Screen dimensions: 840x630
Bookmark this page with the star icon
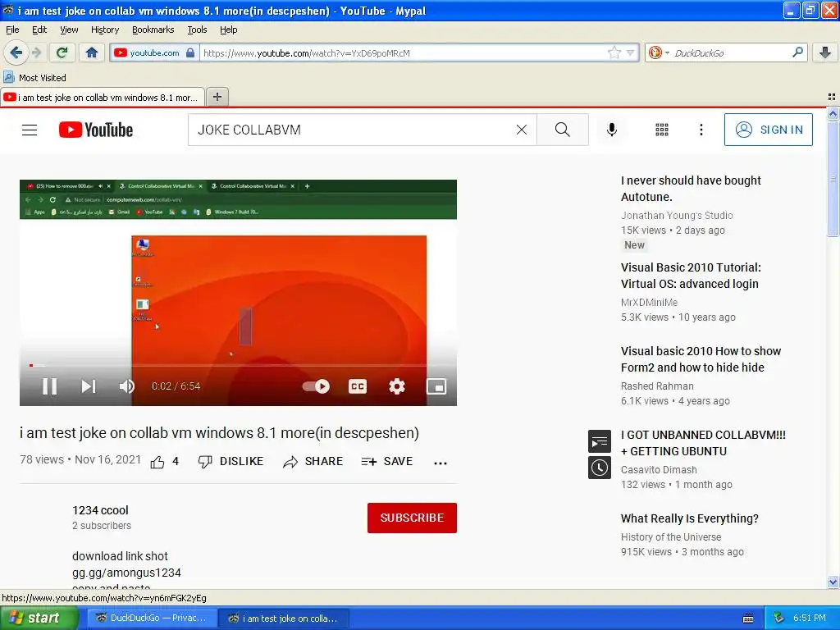[x=614, y=52]
